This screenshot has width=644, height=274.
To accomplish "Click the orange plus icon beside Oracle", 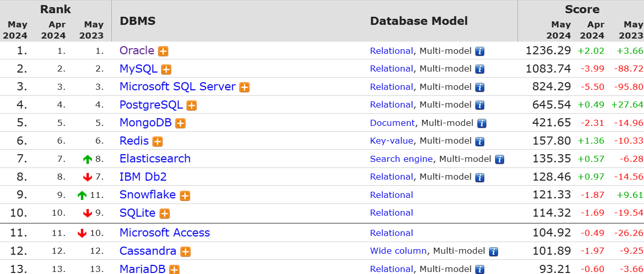I will [x=163, y=51].
